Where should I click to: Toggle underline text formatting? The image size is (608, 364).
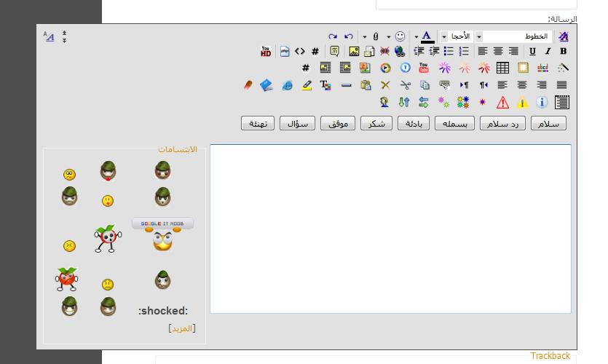tap(532, 51)
